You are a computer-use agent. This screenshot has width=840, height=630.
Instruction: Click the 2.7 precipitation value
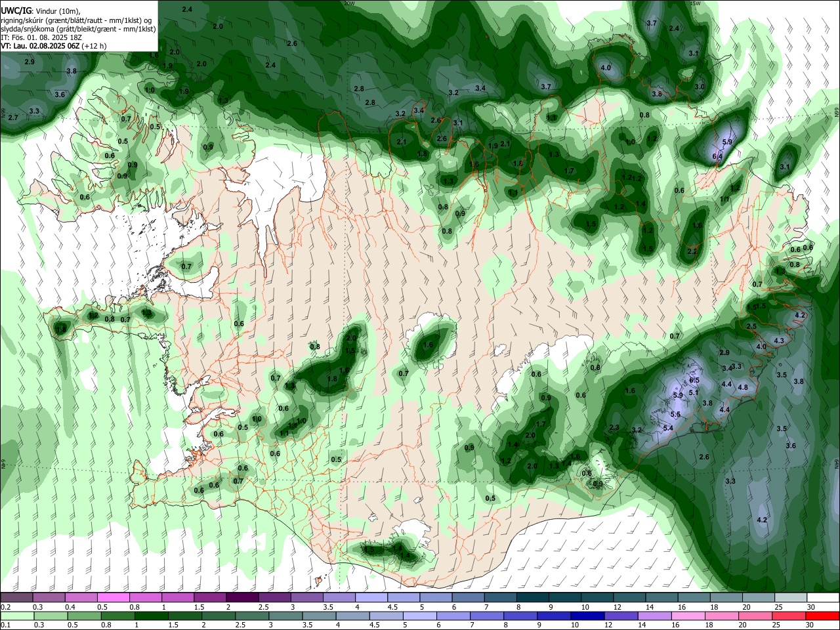click(13, 117)
